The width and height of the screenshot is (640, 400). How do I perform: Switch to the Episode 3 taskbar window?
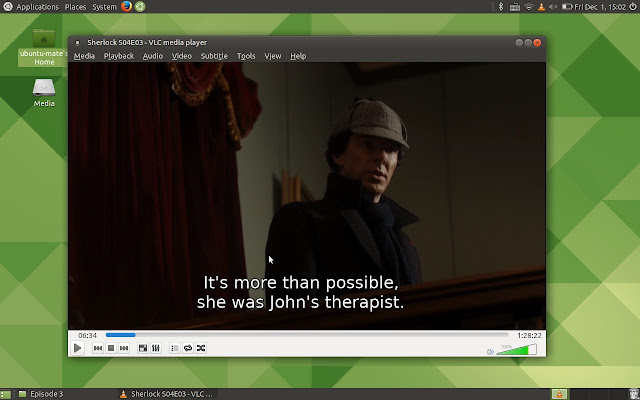pyautogui.click(x=42, y=394)
